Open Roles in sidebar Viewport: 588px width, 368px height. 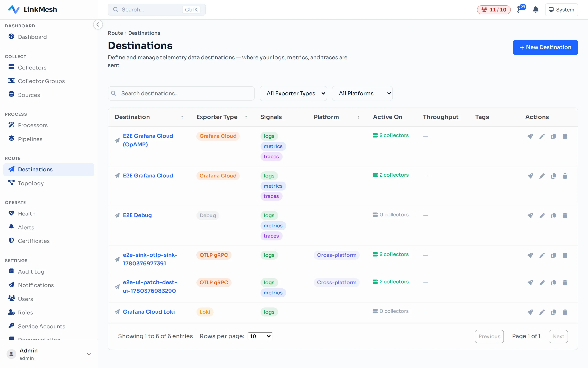coord(49,313)
